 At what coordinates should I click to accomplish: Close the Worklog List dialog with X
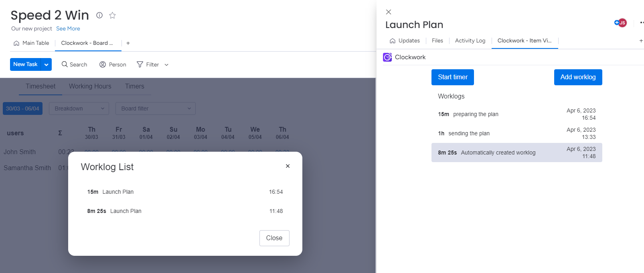[x=288, y=166]
